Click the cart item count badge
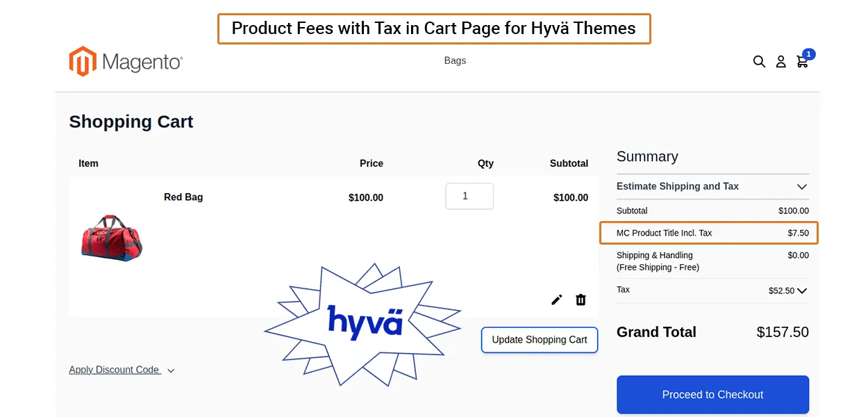This screenshot has width=868, height=417. [808, 54]
